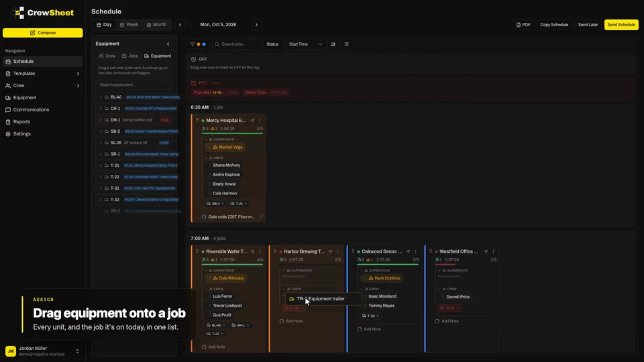Go to the next day arrow
The height and width of the screenshot is (362, 644).
[x=257, y=25]
